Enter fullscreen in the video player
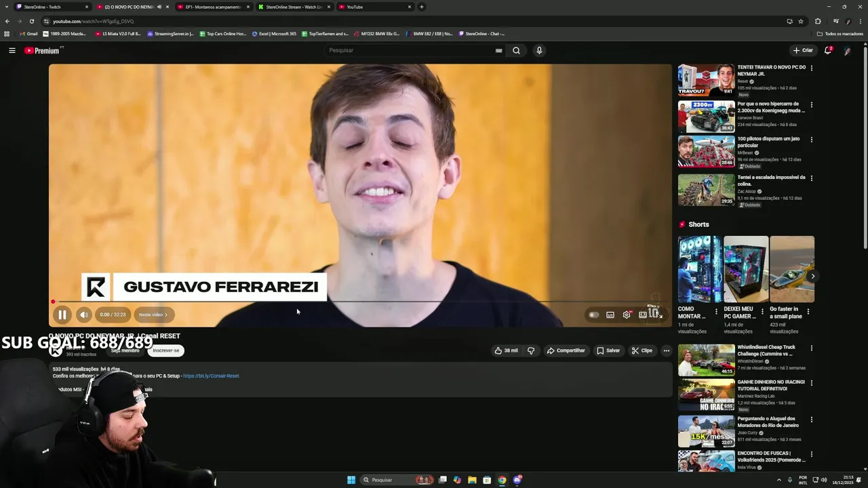Viewport: 868px width, 488px height. (x=660, y=315)
